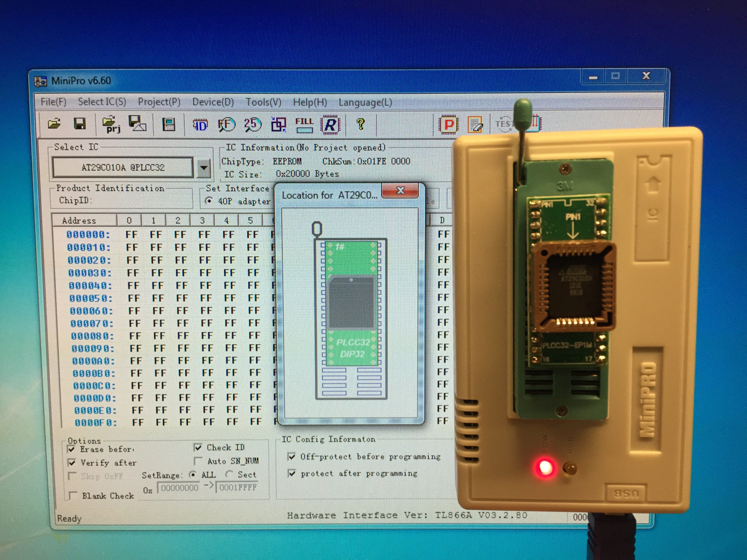Toggle the Check ID checkbox
The width and height of the screenshot is (747, 560).
pyautogui.click(x=198, y=448)
